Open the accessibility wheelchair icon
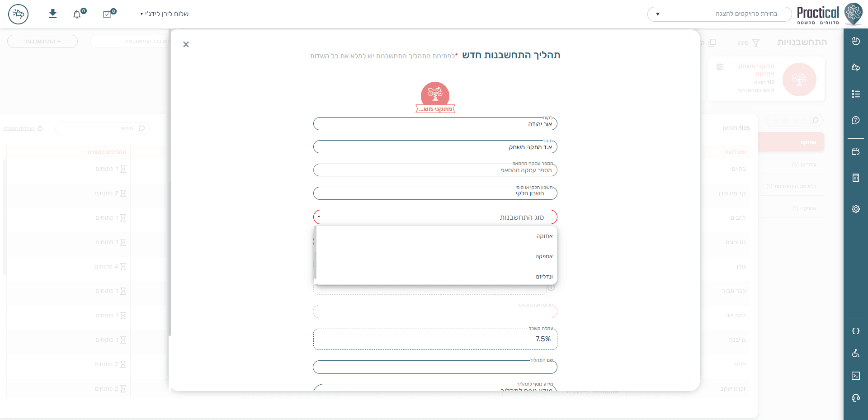Screen dimensions: 868x420 [x=855, y=353]
